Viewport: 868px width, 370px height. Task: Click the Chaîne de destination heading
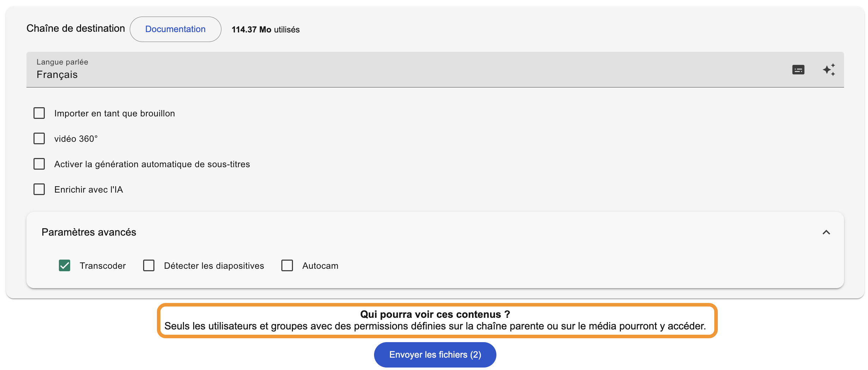[x=76, y=29]
